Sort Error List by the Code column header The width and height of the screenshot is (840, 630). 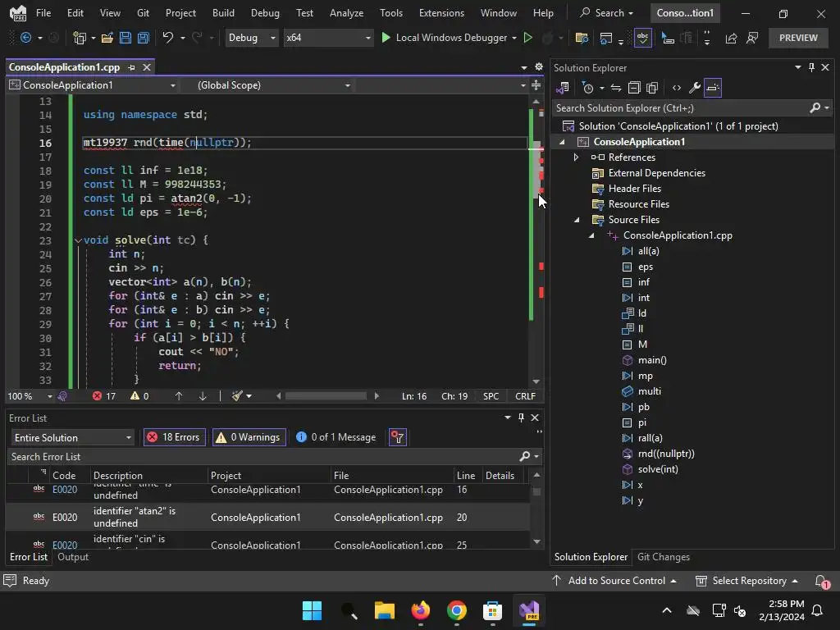(x=64, y=475)
